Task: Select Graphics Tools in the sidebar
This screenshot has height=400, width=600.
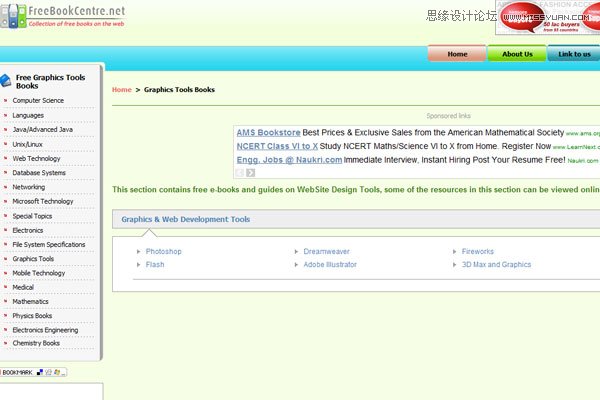Action: [x=33, y=259]
